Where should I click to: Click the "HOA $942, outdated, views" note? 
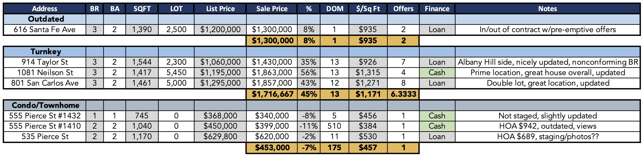point(548,126)
